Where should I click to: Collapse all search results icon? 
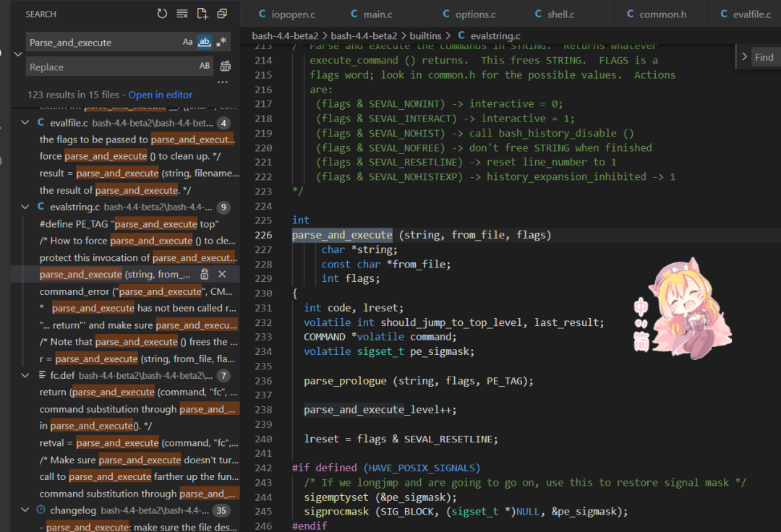tap(222, 14)
